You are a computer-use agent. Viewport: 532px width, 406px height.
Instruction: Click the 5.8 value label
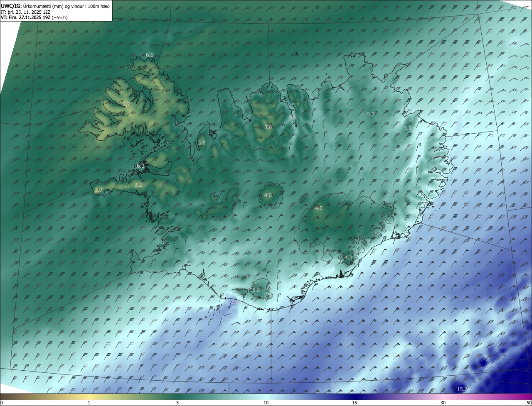click(256, 290)
